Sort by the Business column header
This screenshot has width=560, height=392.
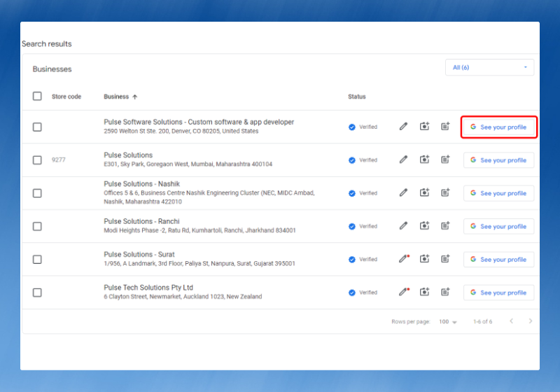click(120, 97)
